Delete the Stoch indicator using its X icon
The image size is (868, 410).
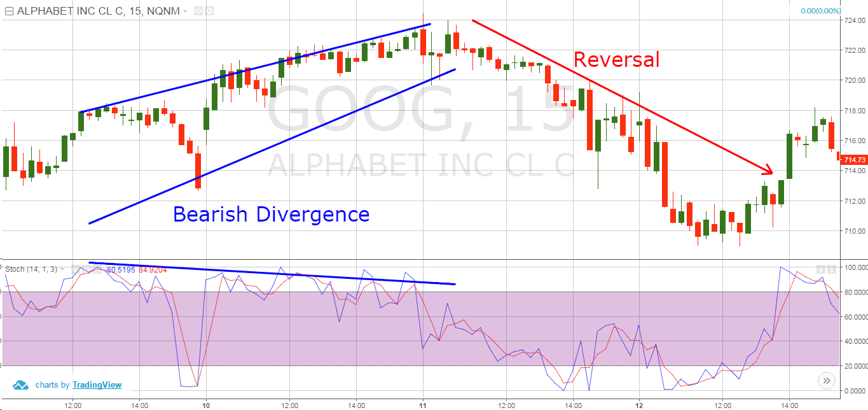tap(97, 270)
